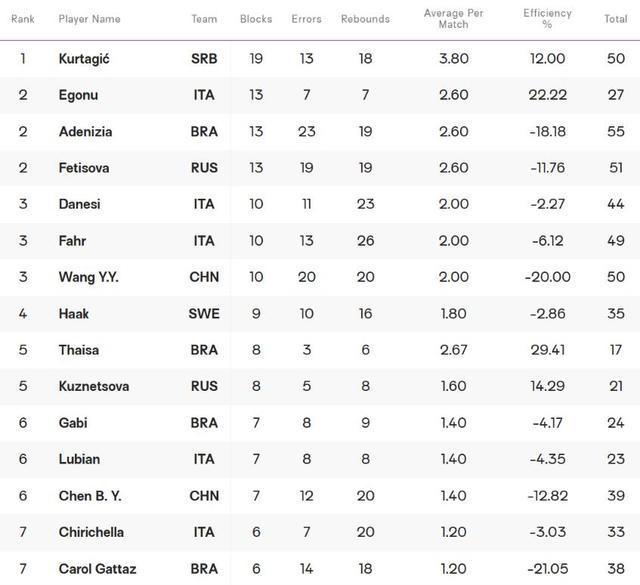Sort table by Blocks column header
The width and height of the screenshot is (640, 585).
pos(256,19)
